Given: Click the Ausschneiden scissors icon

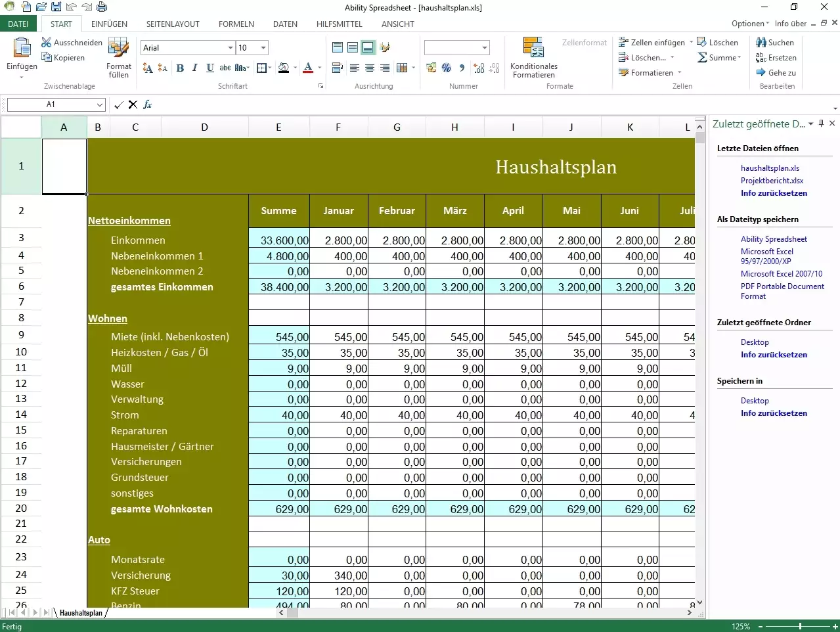Looking at the screenshot, I should pyautogui.click(x=47, y=43).
